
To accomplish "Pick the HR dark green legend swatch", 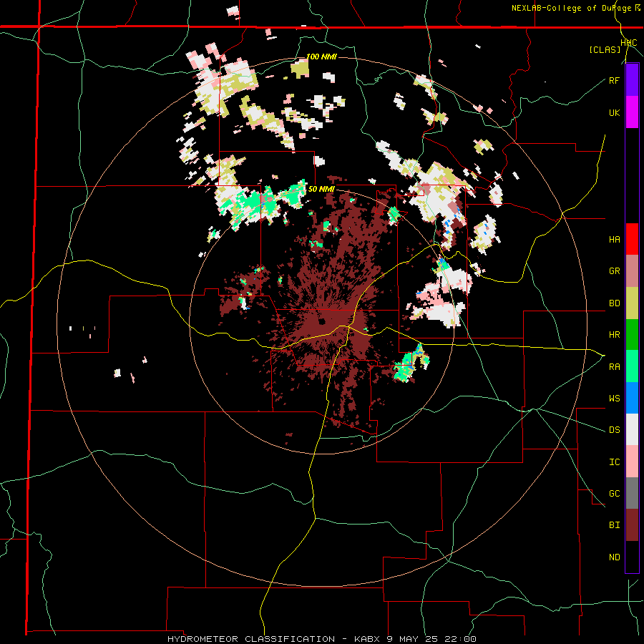I will coord(632,335).
